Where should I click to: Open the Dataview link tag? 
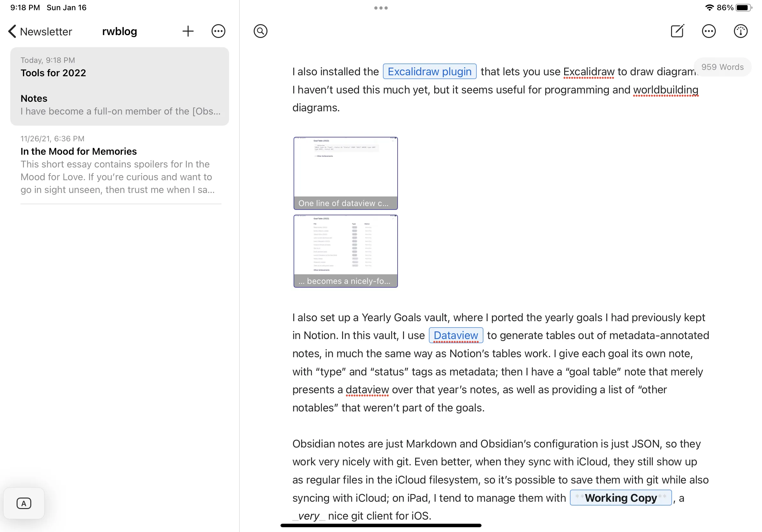point(456,335)
